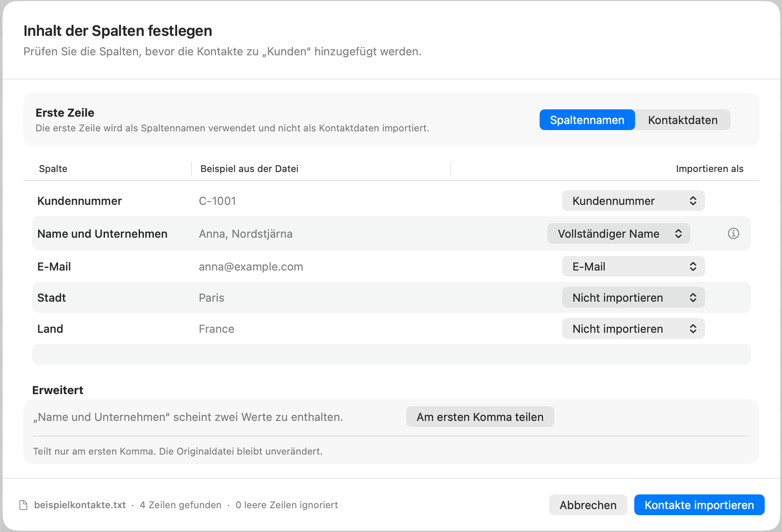The height and width of the screenshot is (532, 782).
Task: Open the Kundennummer import dropdown
Action: 633,201
